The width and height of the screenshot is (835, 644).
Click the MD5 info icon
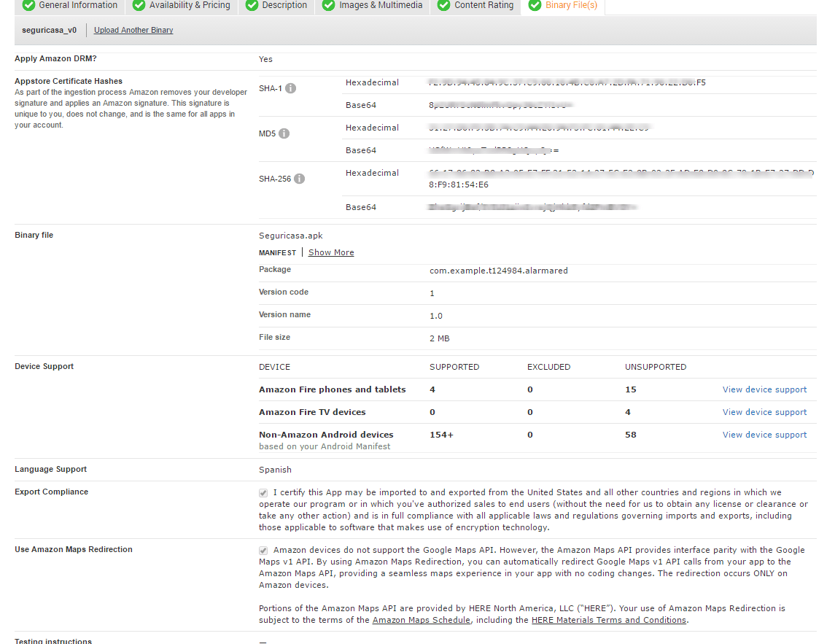(284, 133)
